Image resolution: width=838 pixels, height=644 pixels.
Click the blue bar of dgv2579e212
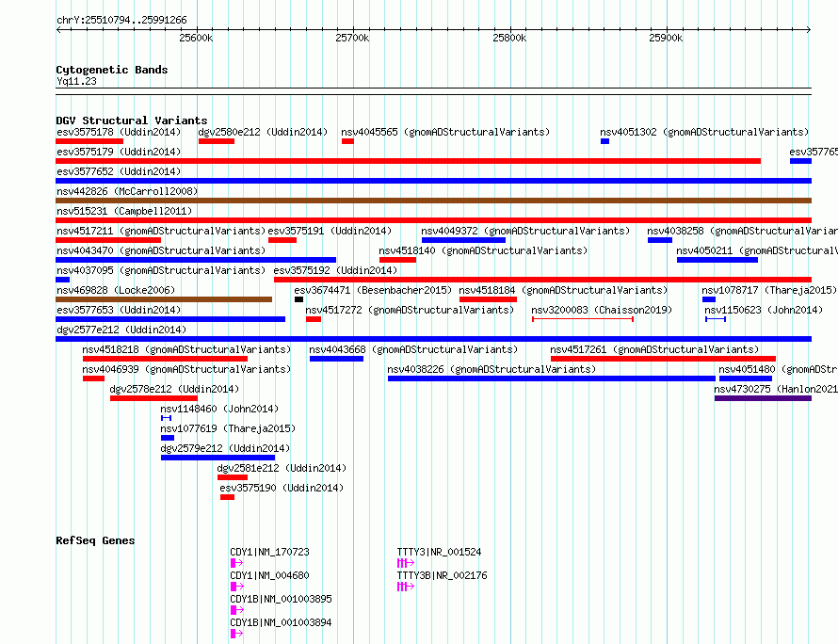pyautogui.click(x=218, y=458)
